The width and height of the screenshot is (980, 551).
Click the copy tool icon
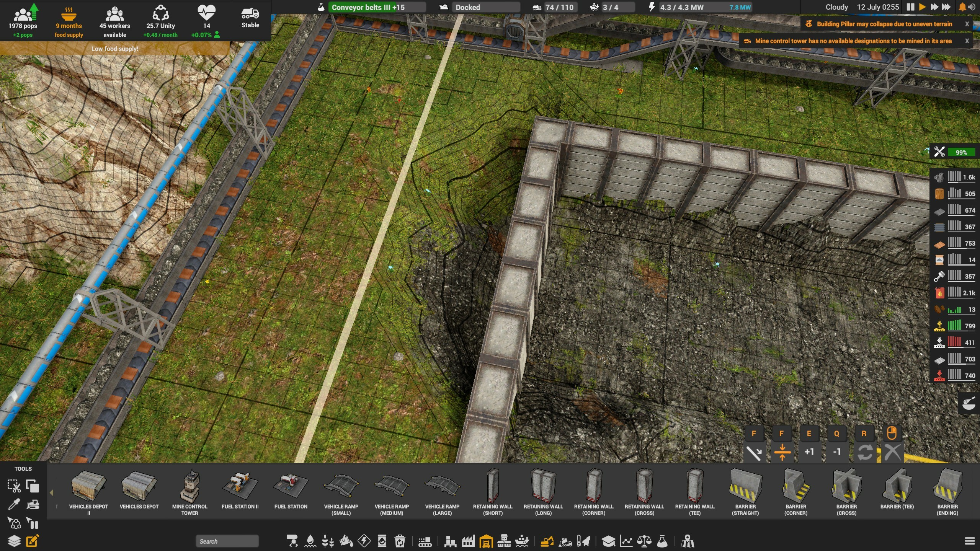[x=33, y=486]
